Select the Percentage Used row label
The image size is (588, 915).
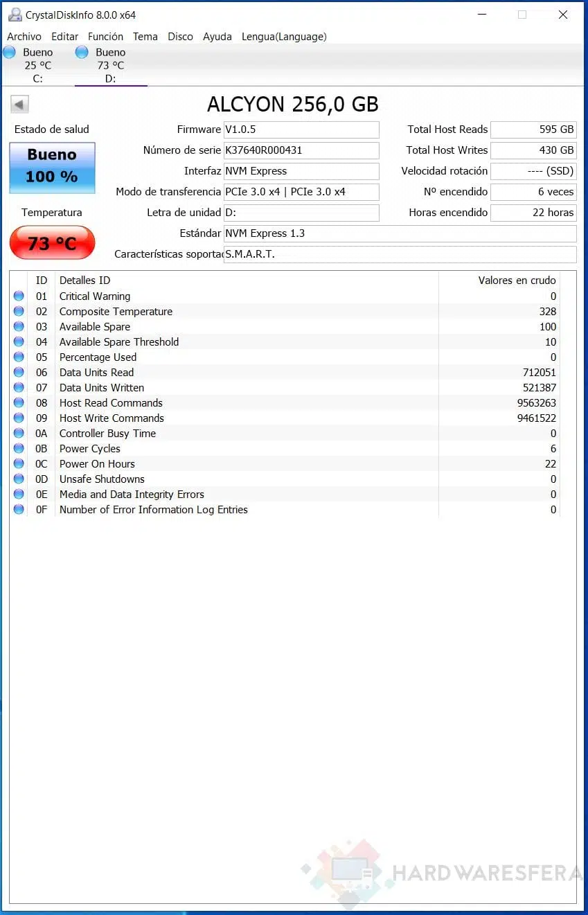pos(98,357)
